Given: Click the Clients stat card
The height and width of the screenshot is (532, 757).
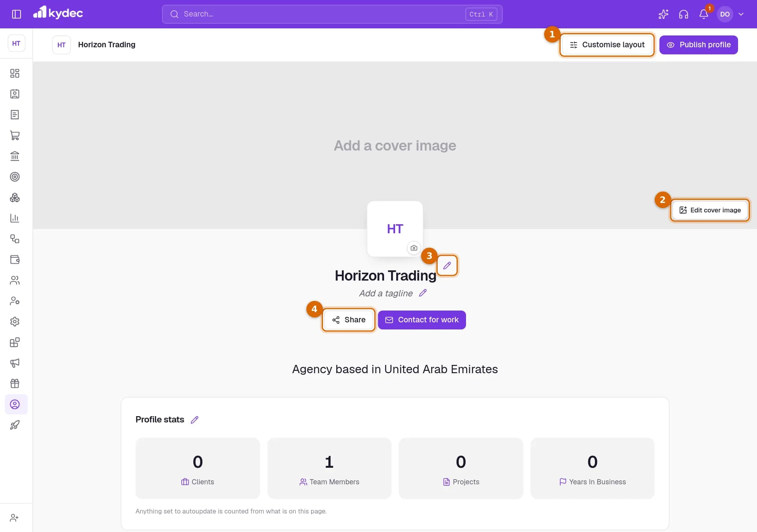Looking at the screenshot, I should click(198, 468).
